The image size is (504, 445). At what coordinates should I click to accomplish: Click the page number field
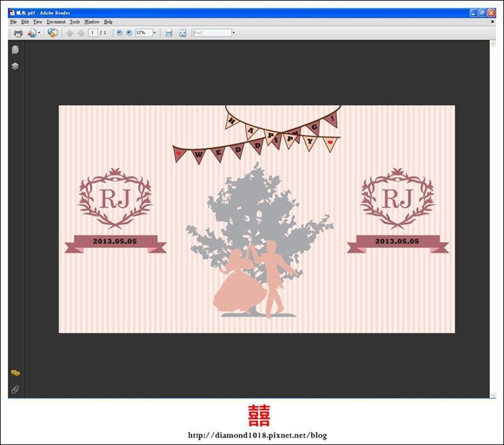coord(93,33)
